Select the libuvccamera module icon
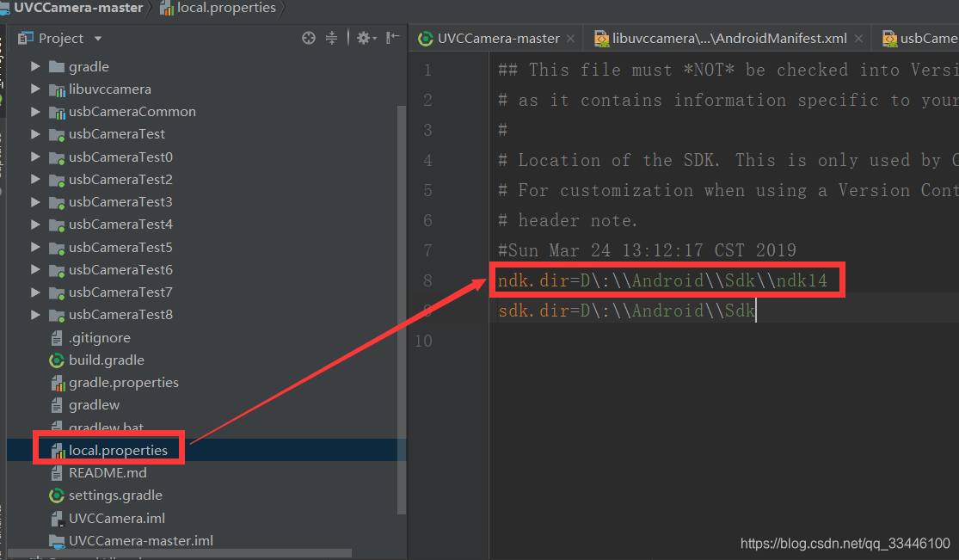 tap(57, 89)
